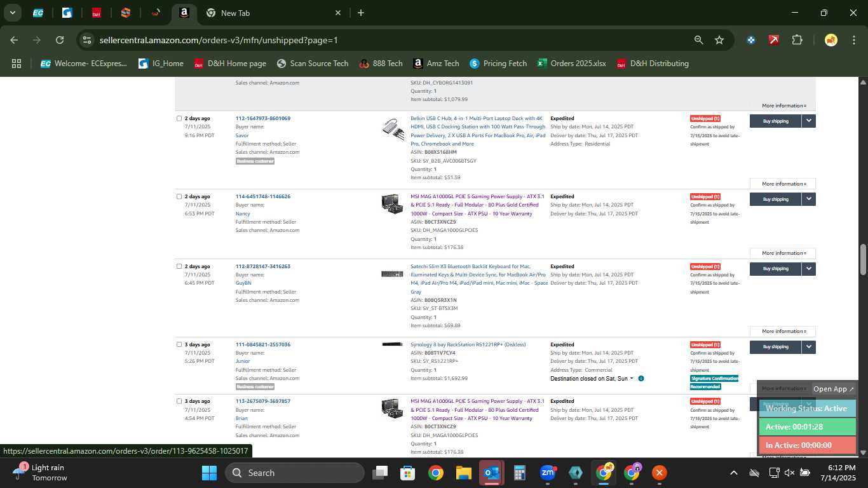Expand shipping options arrow for Synology order
Screen dimensions: 868x488
808,347
